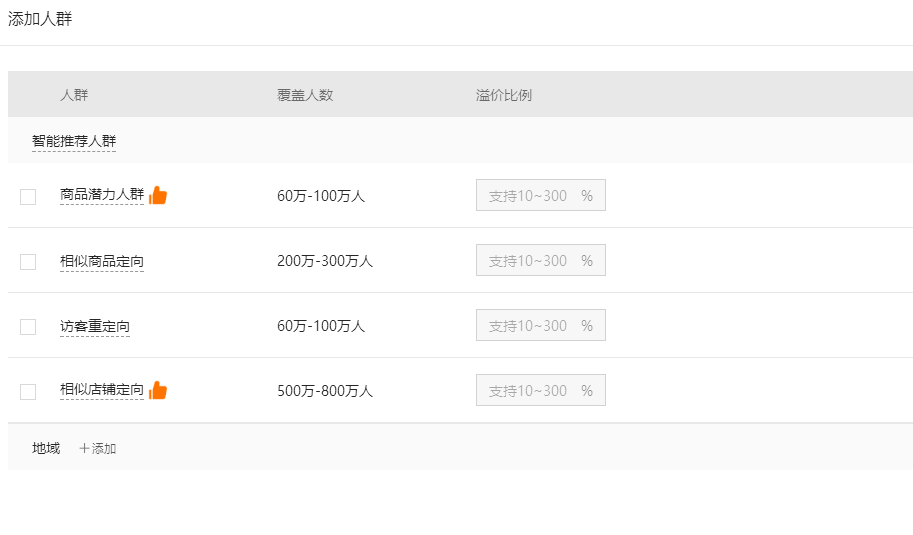Click the 相似商品定向 label link
The height and width of the screenshot is (535, 913).
102,261
